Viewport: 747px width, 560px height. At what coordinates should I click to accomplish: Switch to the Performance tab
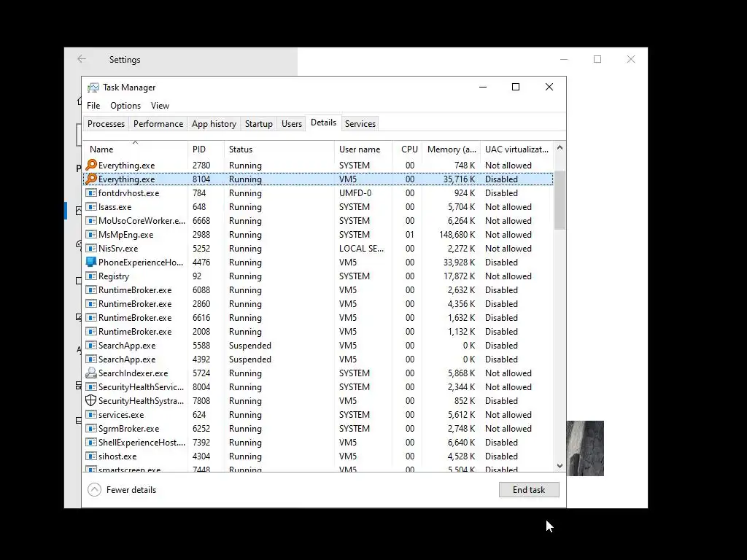click(158, 124)
